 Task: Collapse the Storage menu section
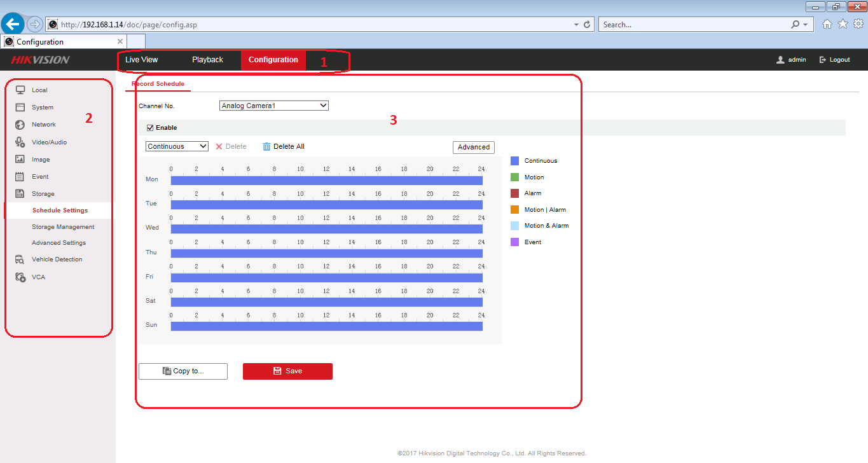pos(43,194)
